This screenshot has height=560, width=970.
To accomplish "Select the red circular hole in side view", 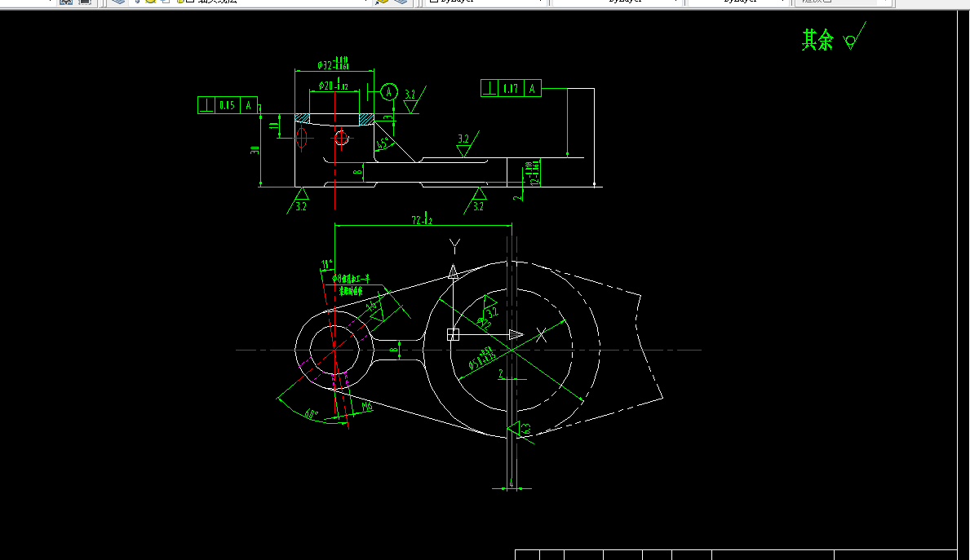I will click(341, 138).
